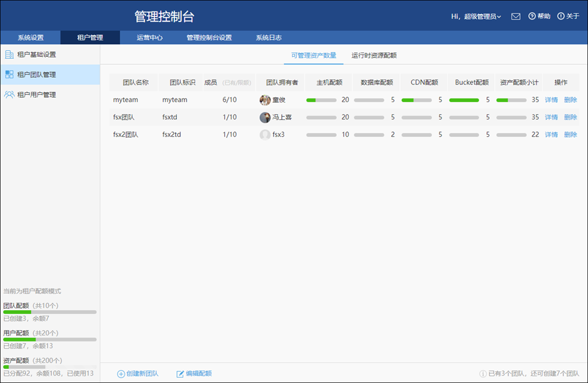Click 删除 on the fsx2团队 row
This screenshot has height=383, width=588.
click(x=570, y=134)
